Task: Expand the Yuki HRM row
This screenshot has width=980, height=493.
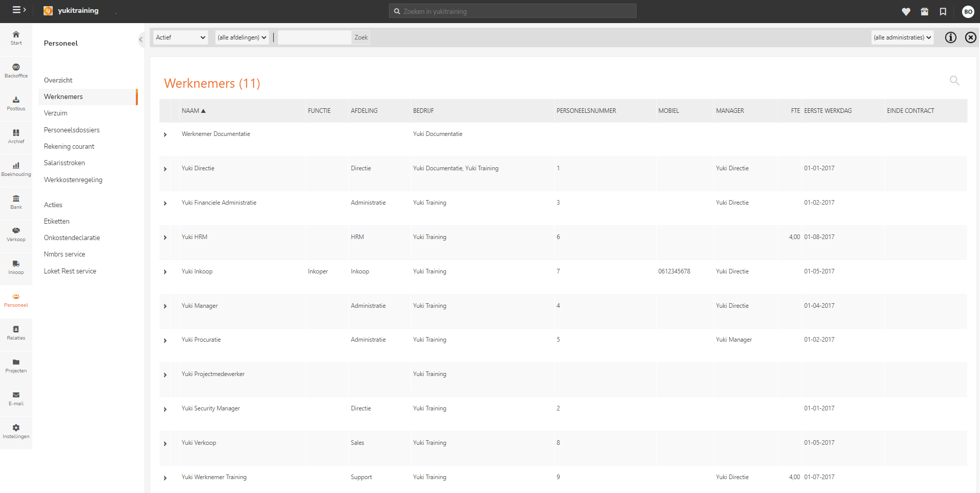Action: pos(165,238)
